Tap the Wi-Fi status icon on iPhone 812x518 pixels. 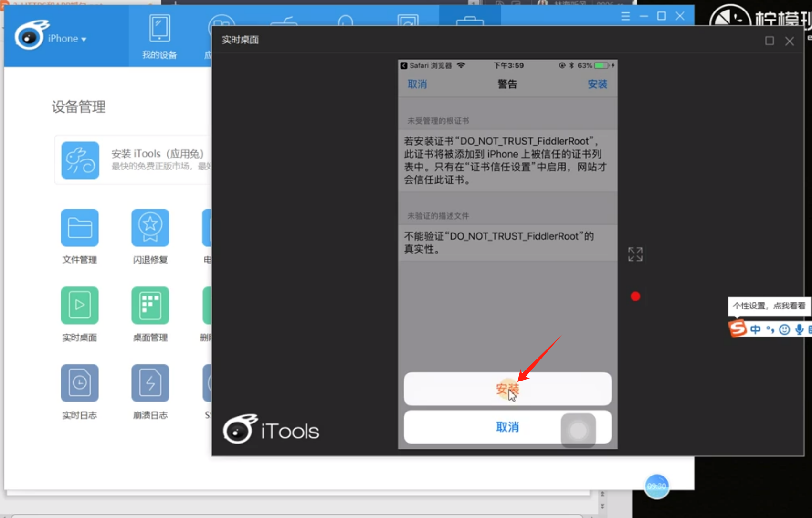point(461,65)
